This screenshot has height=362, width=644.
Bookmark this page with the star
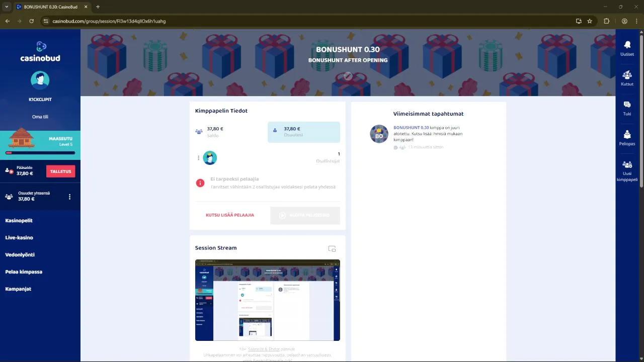tap(590, 21)
